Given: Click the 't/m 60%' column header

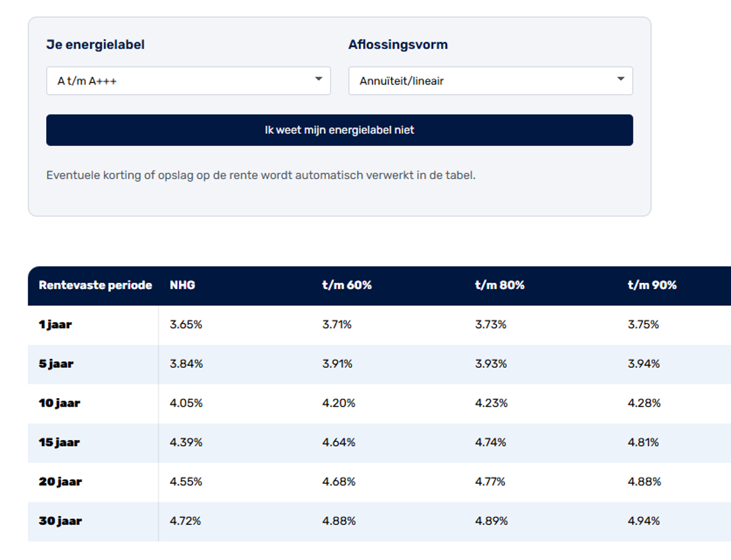Looking at the screenshot, I should (347, 285).
